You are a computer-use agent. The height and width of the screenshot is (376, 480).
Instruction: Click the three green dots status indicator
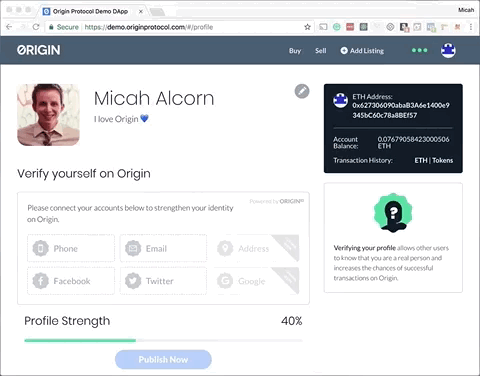click(419, 50)
